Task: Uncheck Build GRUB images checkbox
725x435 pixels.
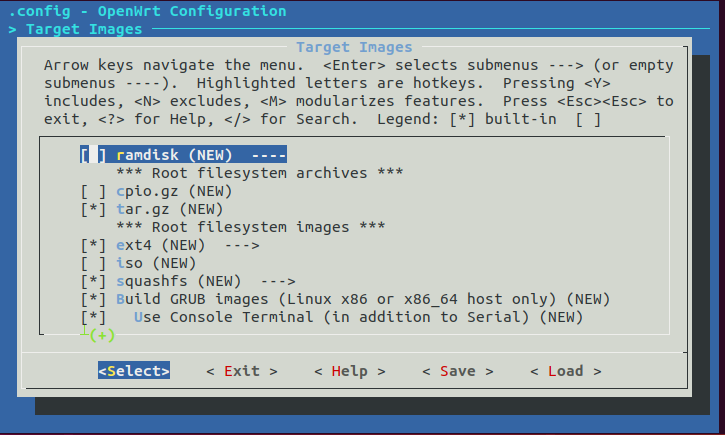Action: click(x=93, y=300)
